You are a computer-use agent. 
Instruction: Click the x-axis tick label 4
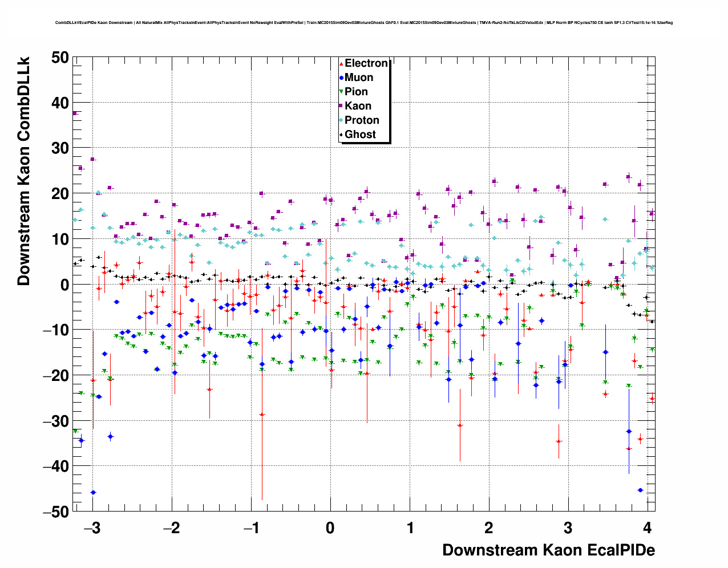point(647,528)
